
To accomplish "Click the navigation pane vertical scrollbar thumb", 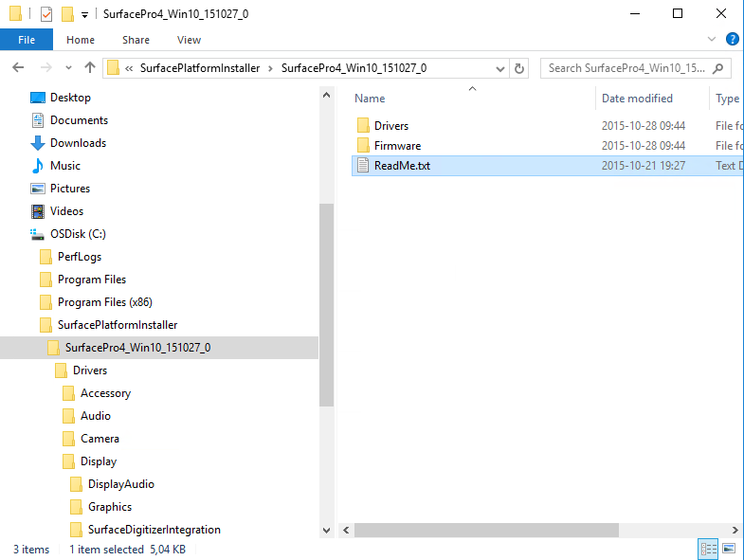I will [x=326, y=305].
